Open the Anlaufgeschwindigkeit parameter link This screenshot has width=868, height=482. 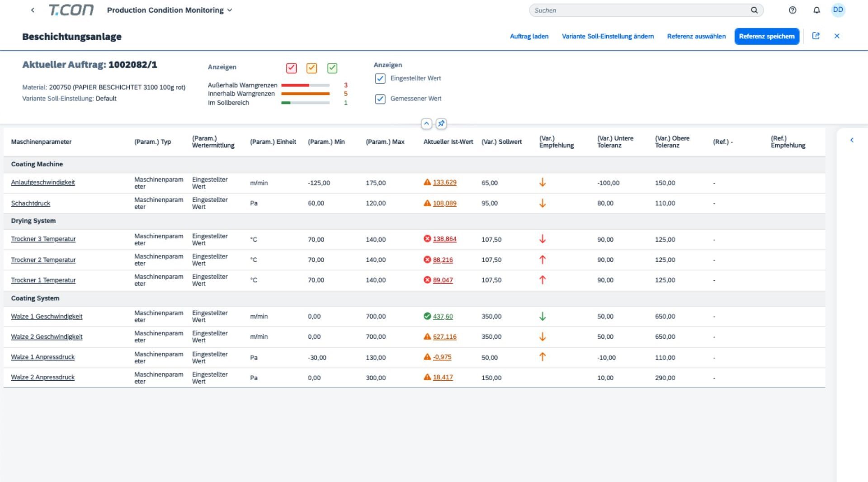tap(43, 183)
